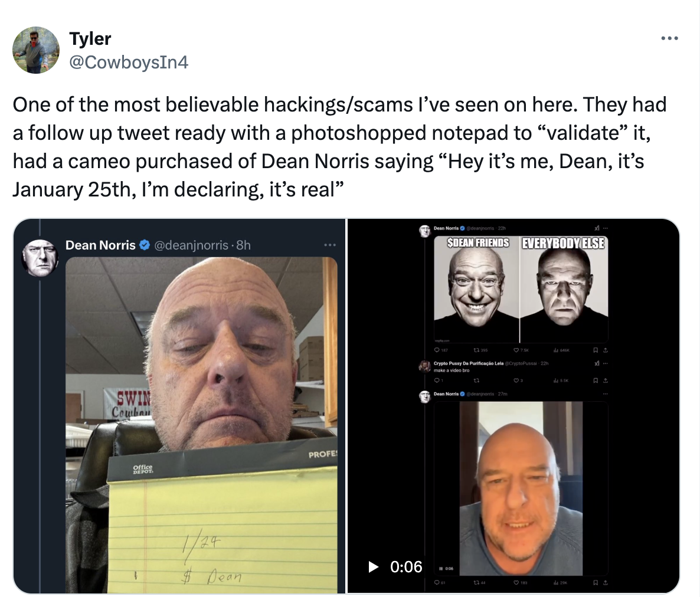The height and width of the screenshot is (597, 700).
Task: Open the notepad selfie image
Action: [201, 425]
